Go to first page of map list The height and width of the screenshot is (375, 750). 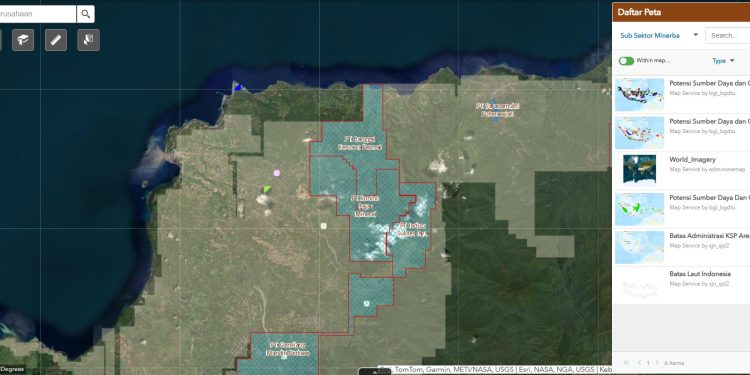(x=627, y=363)
